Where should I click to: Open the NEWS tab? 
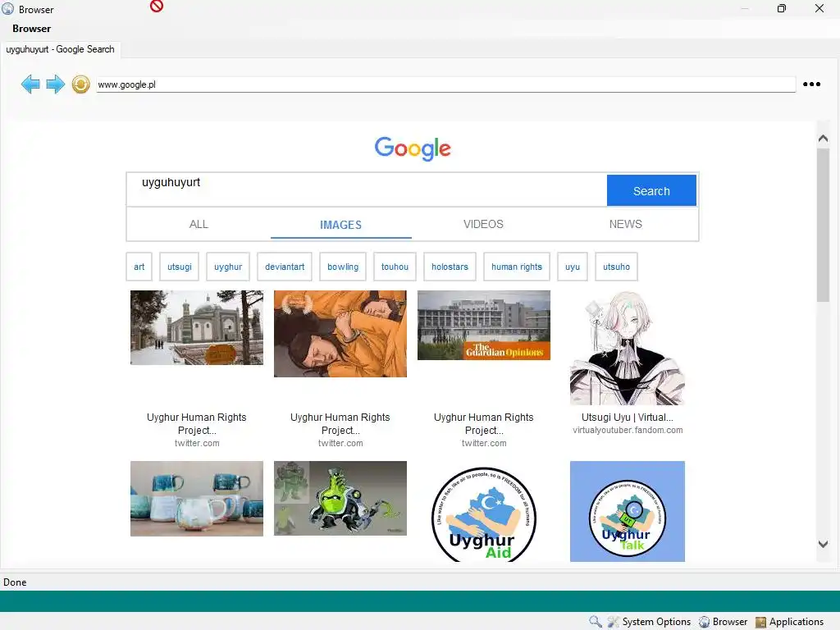click(625, 225)
